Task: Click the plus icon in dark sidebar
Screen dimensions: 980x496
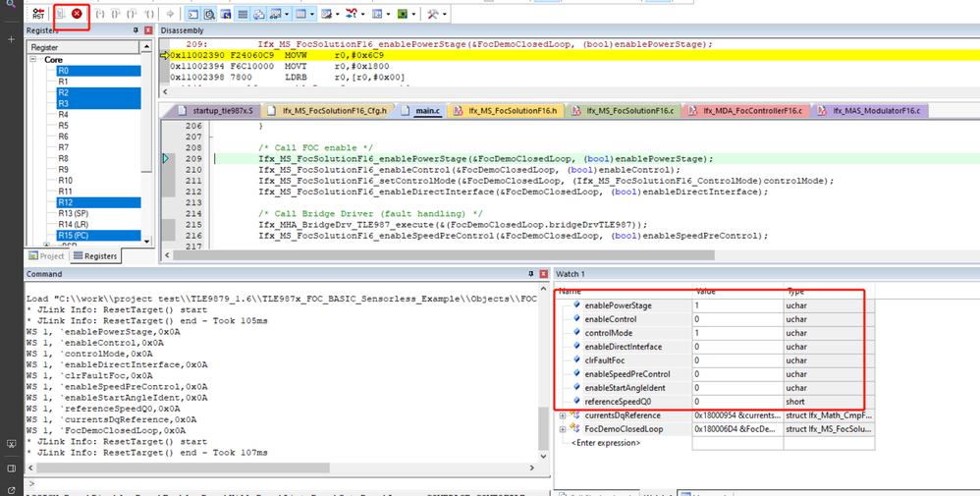Action: (x=11, y=39)
